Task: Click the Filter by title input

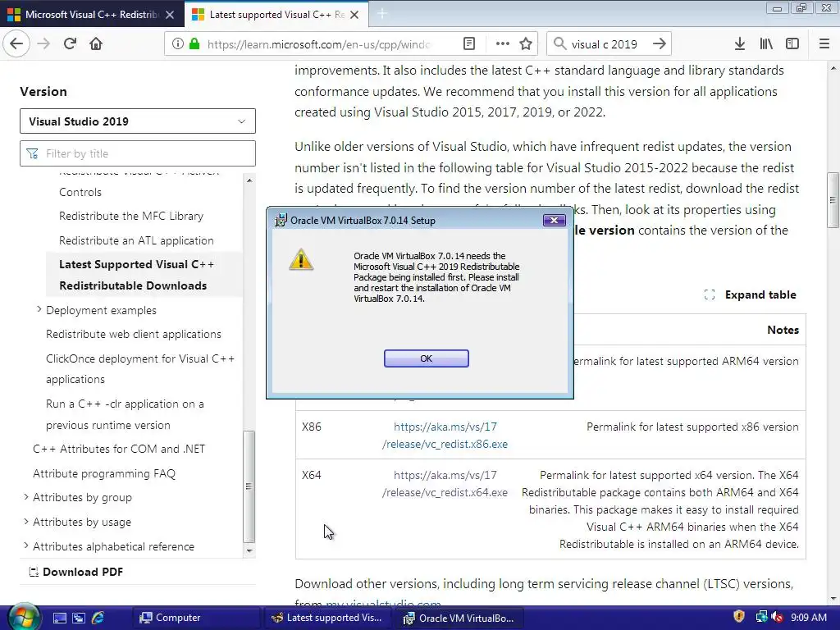Action: (x=138, y=153)
